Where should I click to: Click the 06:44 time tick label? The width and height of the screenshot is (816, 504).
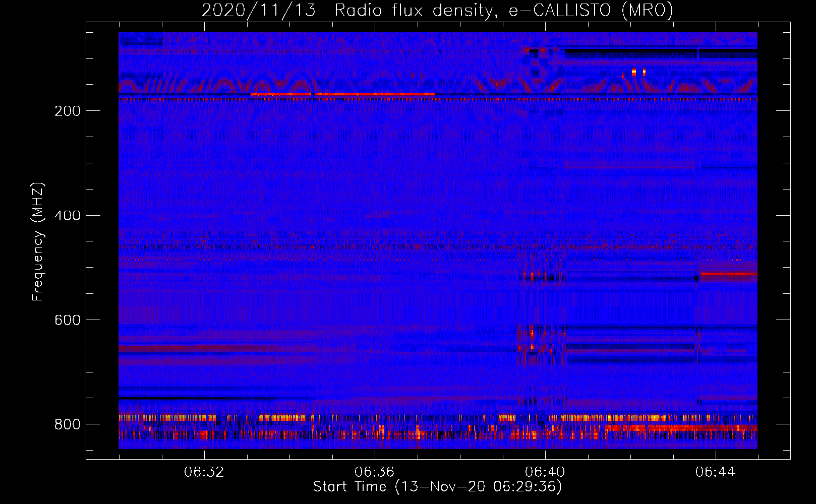click(716, 472)
